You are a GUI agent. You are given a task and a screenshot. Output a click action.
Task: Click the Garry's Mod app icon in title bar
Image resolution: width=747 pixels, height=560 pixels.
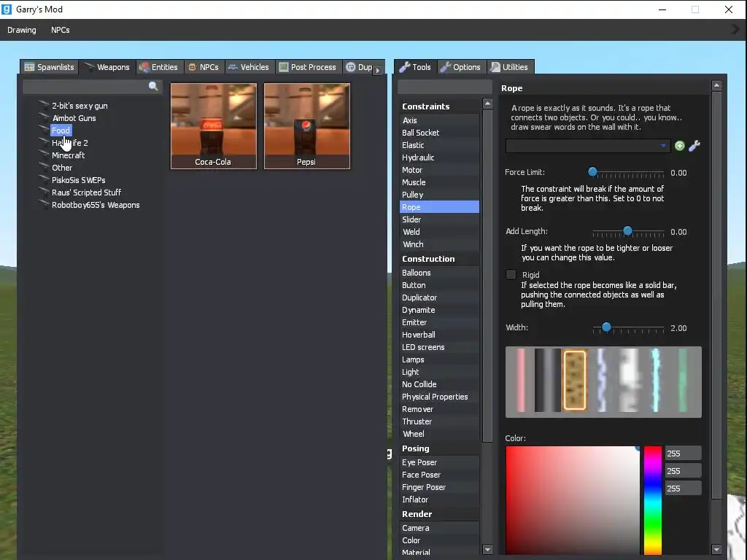tap(7, 9)
